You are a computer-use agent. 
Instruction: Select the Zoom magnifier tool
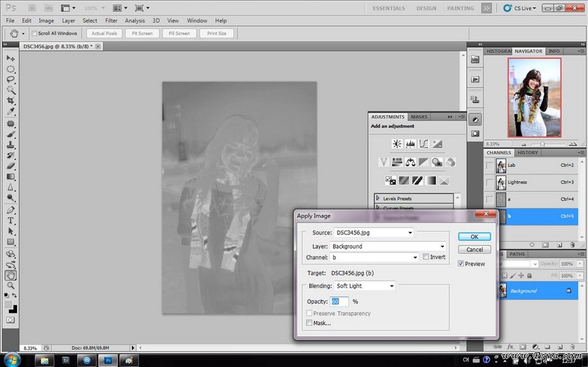point(10,285)
